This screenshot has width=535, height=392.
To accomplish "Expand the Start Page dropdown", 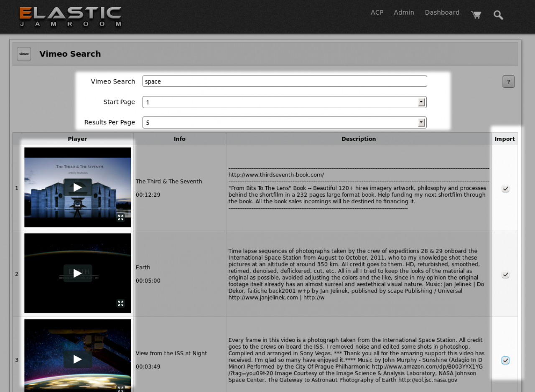I will (x=421, y=102).
